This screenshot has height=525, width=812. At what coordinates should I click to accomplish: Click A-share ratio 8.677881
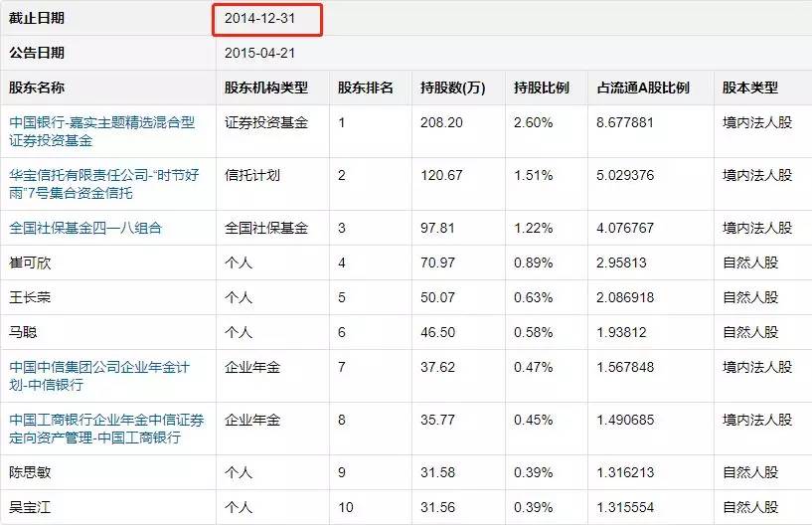[625, 123]
